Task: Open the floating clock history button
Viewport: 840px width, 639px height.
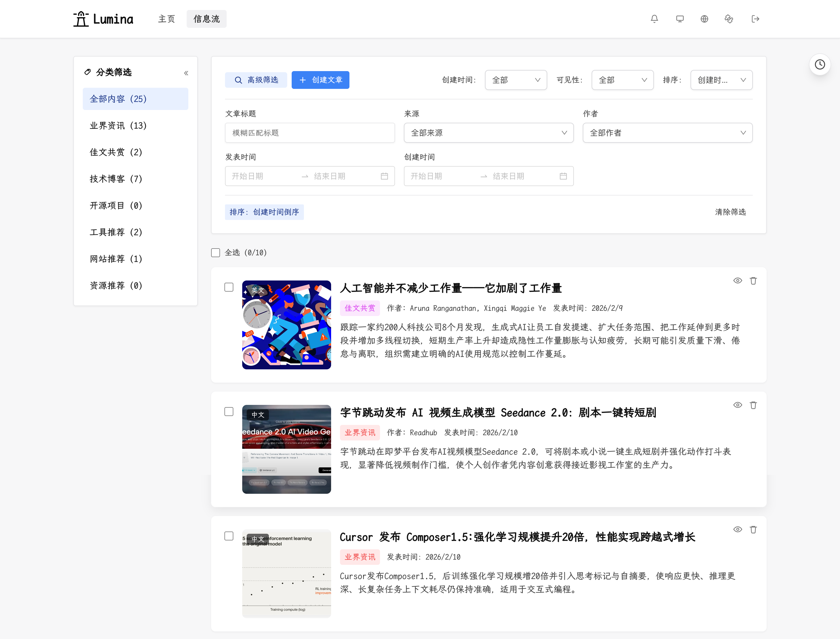Action: (x=820, y=64)
